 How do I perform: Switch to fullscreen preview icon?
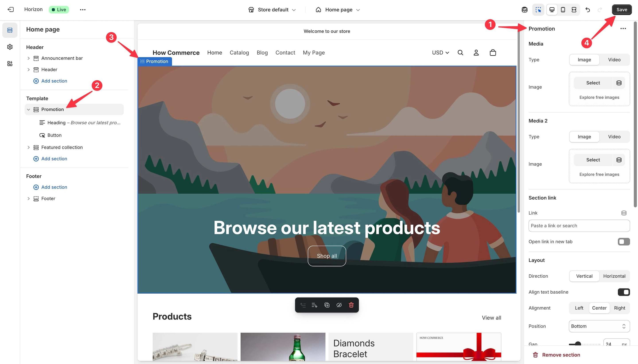click(574, 10)
